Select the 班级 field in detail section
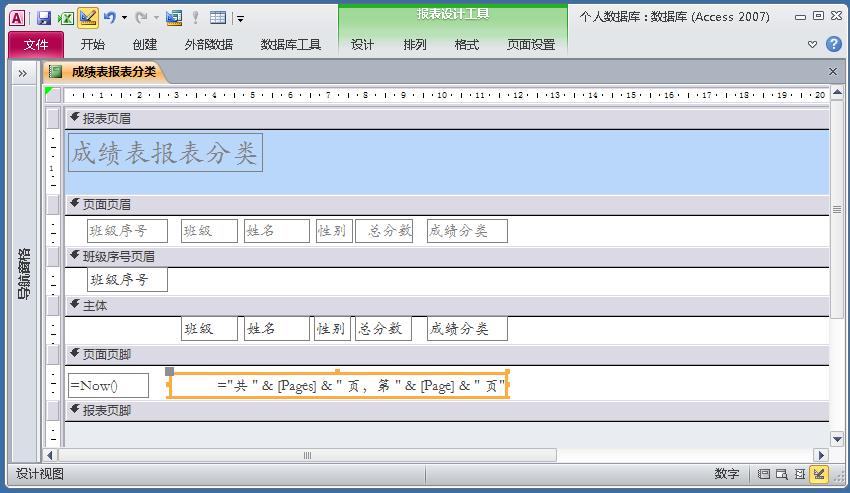Screen dimensions: 850x493 point(209,329)
